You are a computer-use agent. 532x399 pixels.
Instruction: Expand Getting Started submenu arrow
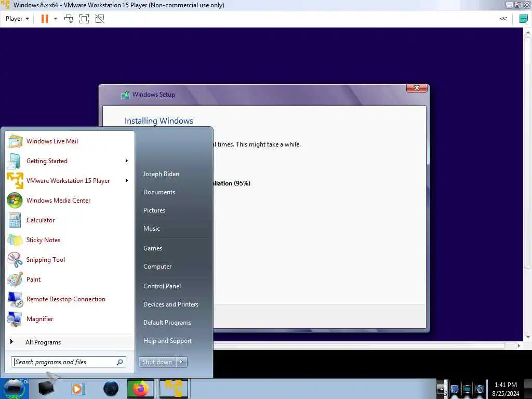127,161
